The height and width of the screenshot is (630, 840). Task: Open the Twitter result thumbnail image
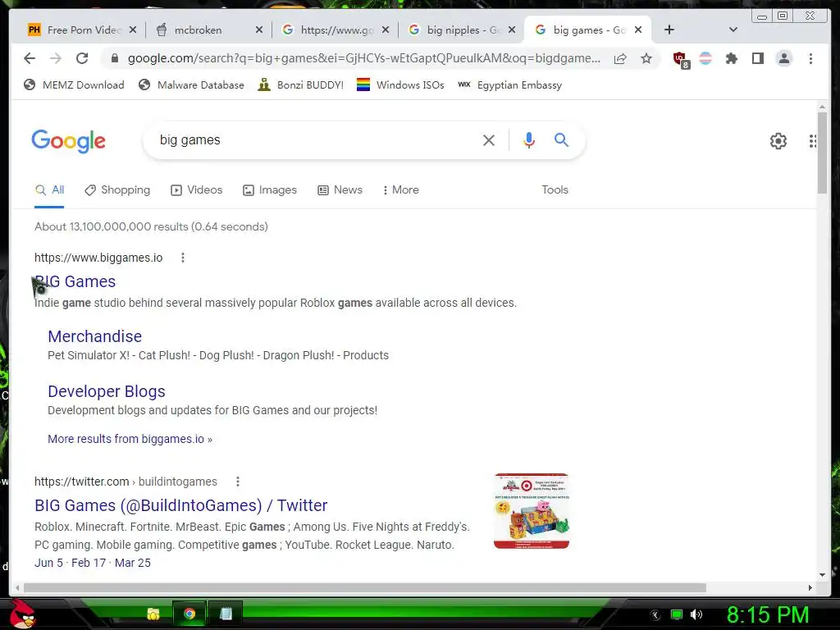pyautogui.click(x=532, y=510)
